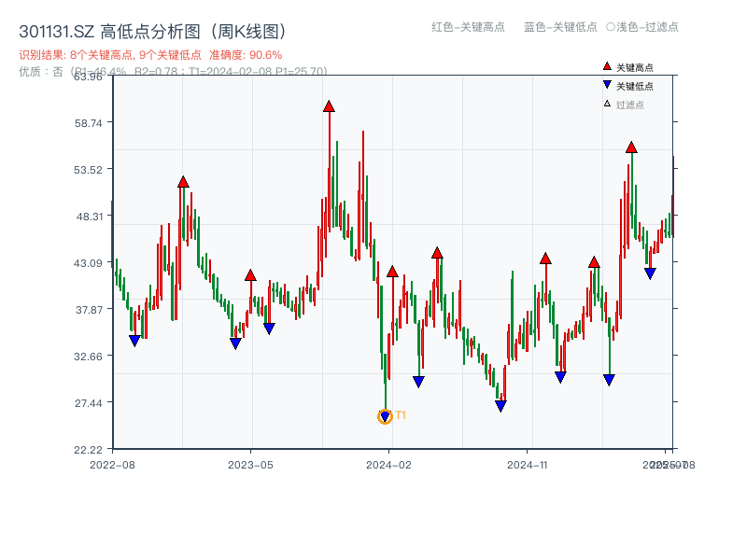Click the red triangle marker above the 2023 May peak
The width and height of the screenshot is (747, 560).
tap(249, 274)
